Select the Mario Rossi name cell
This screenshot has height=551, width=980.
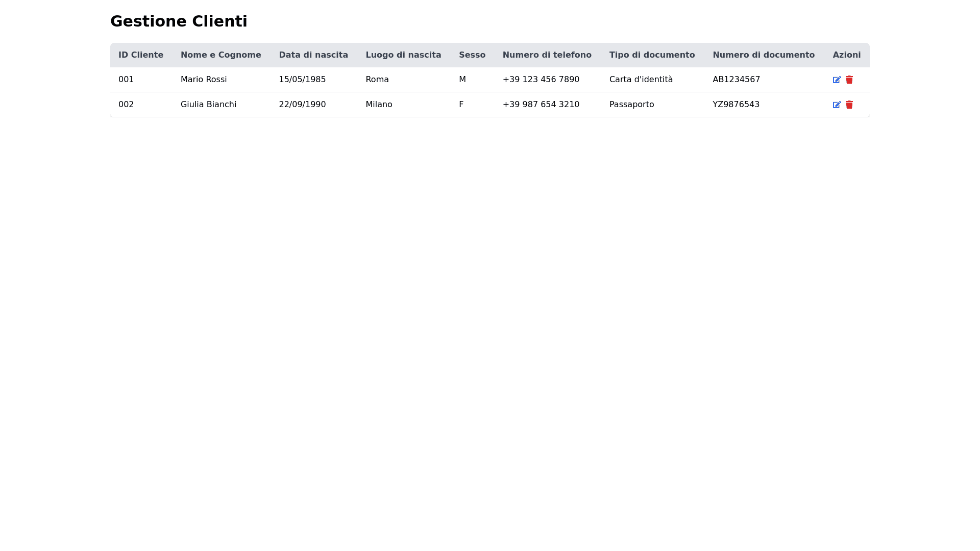204,80
